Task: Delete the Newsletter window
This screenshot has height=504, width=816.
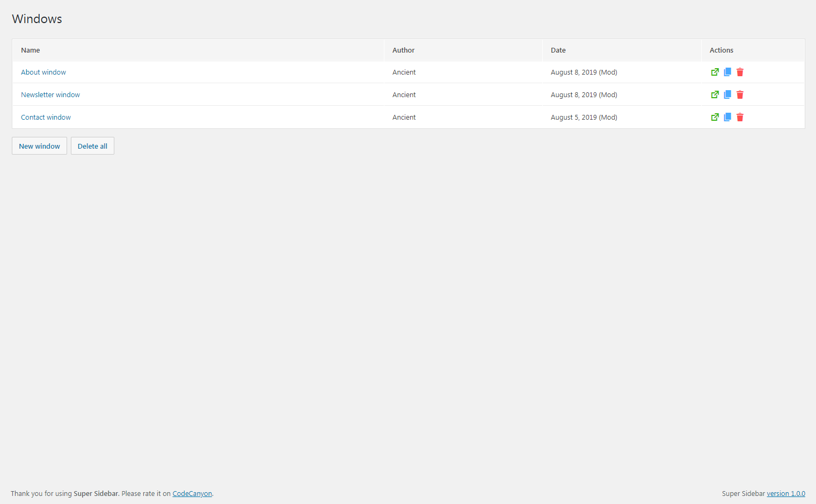Action: [740, 94]
